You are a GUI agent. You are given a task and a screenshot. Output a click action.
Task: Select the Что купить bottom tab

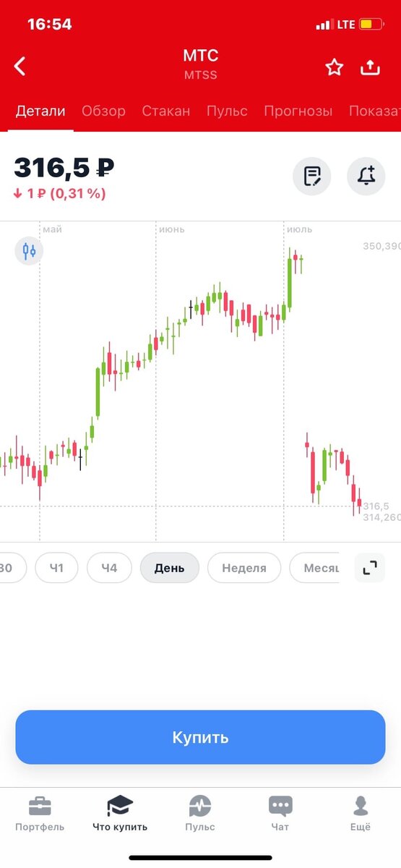point(120,814)
